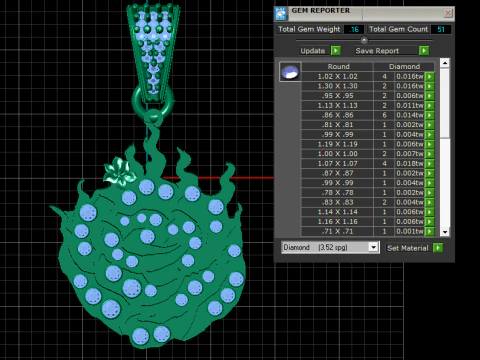Viewport: 480px width, 360px height.
Task: Click the flower ornament on the pendant
Action: click(x=119, y=172)
